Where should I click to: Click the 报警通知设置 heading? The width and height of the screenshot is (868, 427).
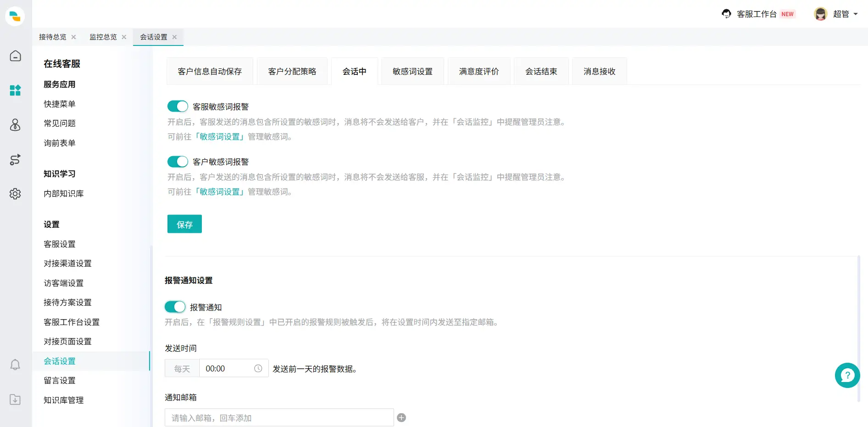pos(189,280)
